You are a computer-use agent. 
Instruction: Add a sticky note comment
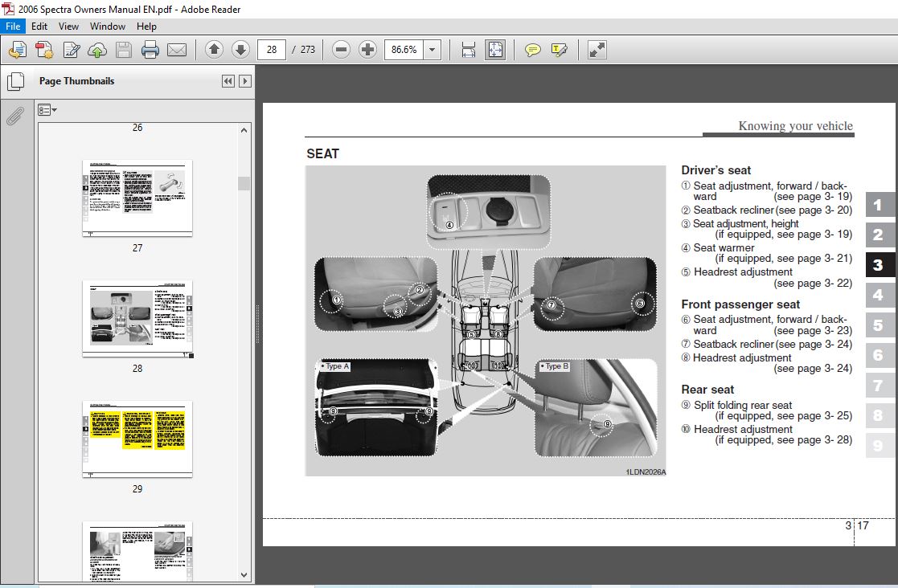[x=532, y=50]
